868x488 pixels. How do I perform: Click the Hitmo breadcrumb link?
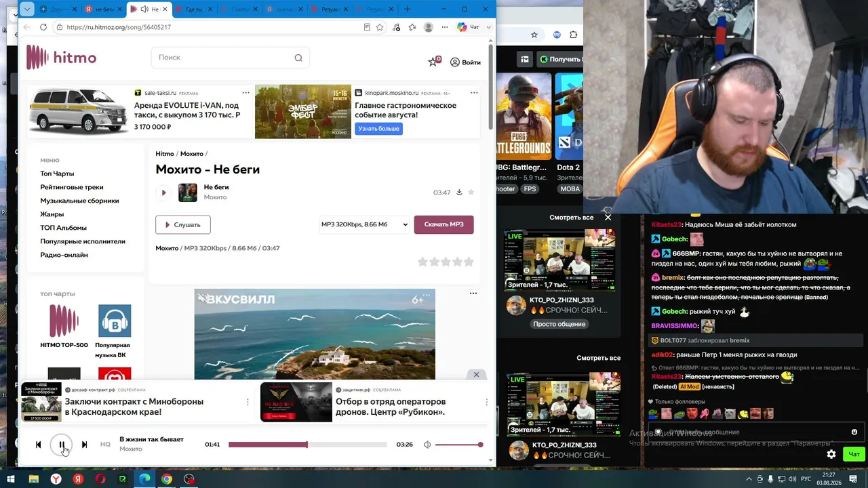coord(165,154)
